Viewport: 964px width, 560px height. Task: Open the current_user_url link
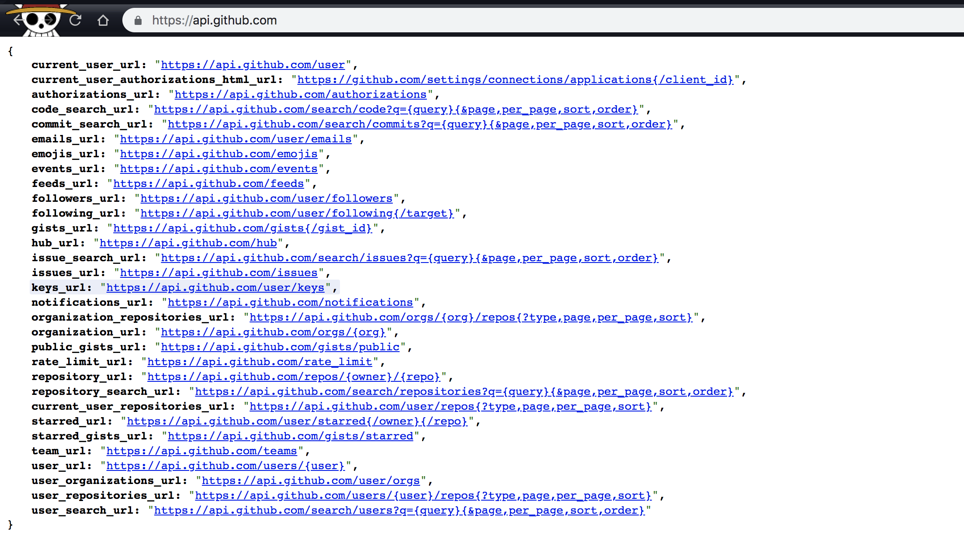click(x=253, y=64)
